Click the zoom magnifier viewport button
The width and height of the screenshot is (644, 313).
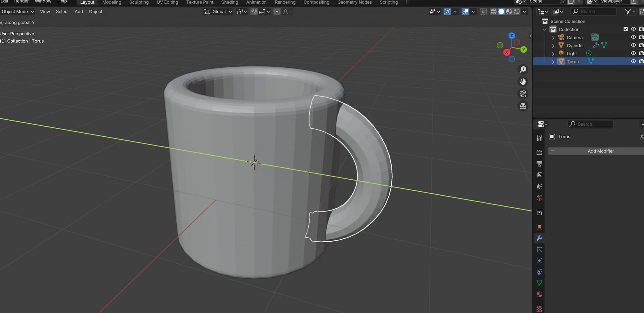[x=523, y=70]
